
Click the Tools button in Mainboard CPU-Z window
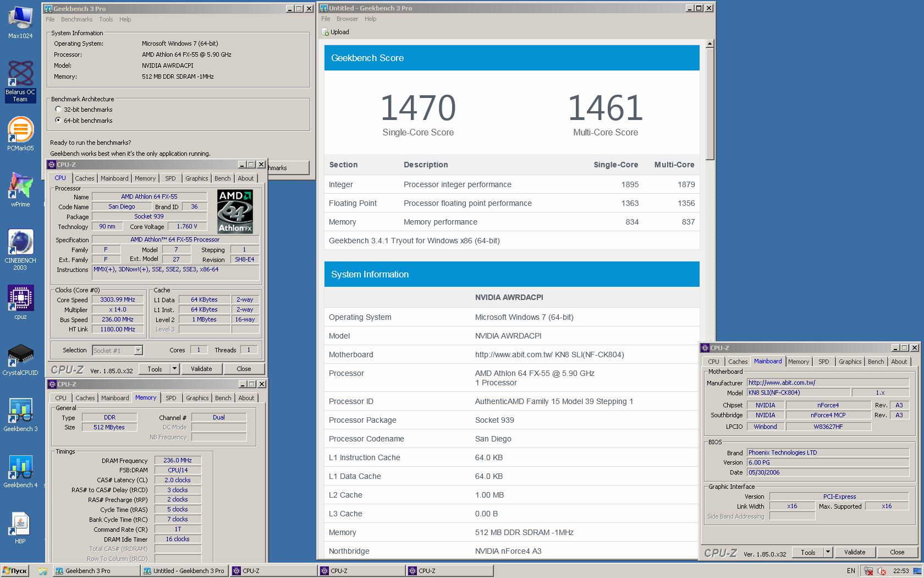click(x=808, y=552)
